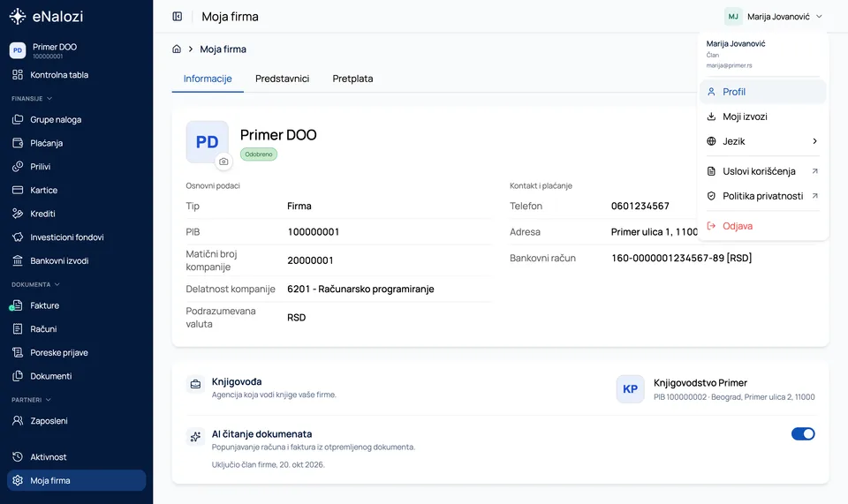The image size is (848, 504).
Task: Click the home breadcrumb icon
Action: point(177,49)
